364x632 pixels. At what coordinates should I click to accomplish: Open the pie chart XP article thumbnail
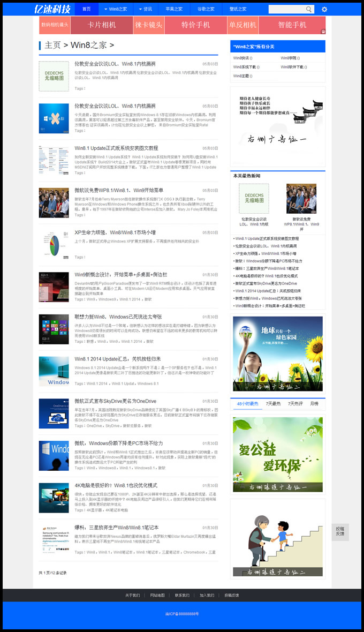point(54,245)
